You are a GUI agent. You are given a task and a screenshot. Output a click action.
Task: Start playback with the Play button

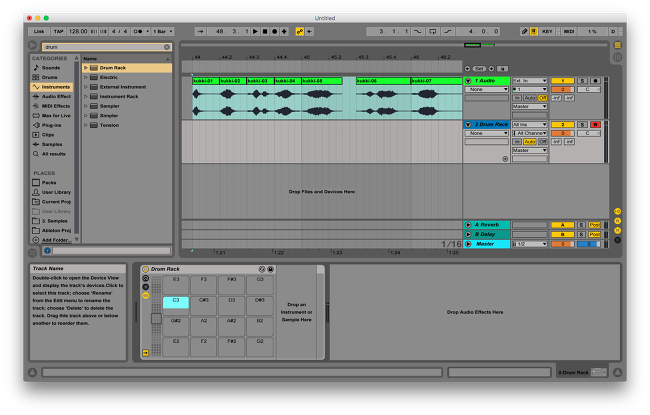(255, 32)
